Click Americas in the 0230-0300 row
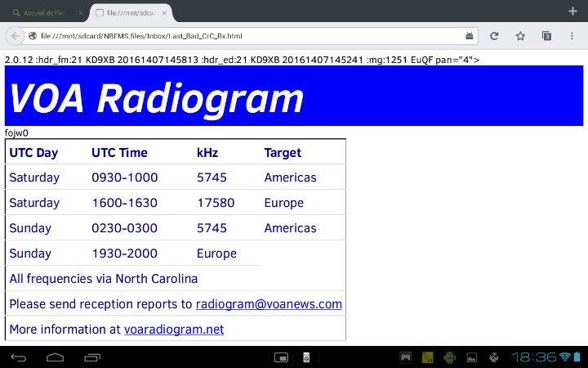 [x=290, y=228]
